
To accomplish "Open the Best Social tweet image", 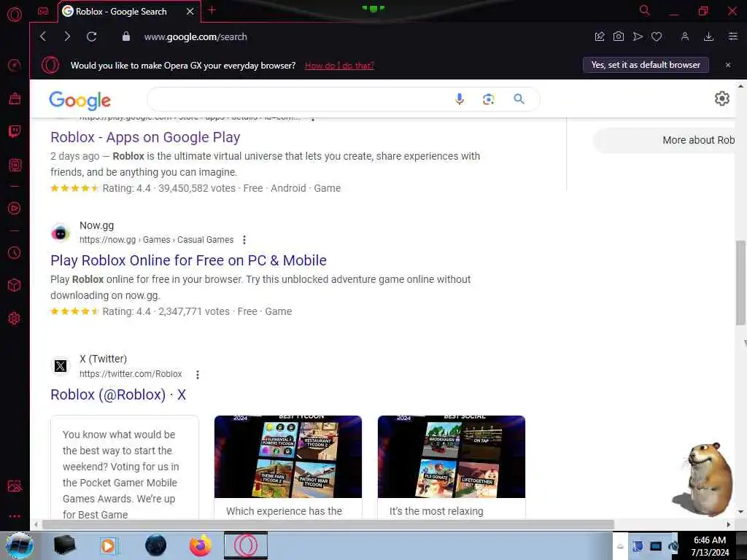I will click(451, 456).
